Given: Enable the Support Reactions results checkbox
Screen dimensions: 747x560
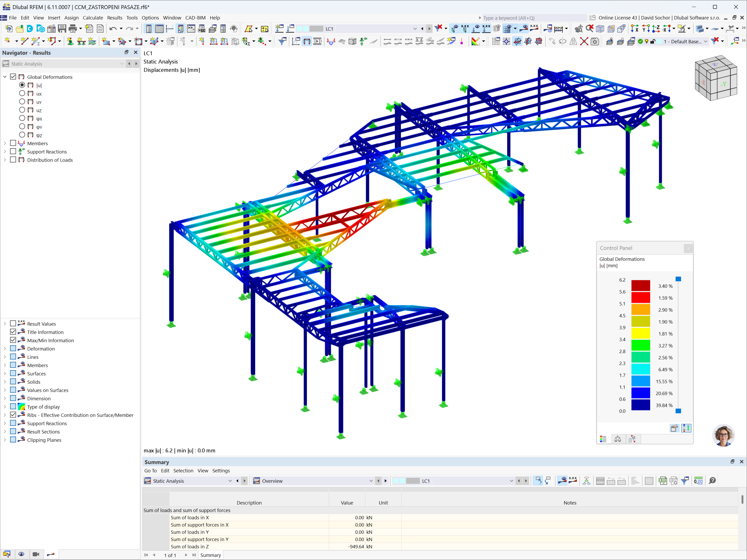Looking at the screenshot, I should (13, 152).
